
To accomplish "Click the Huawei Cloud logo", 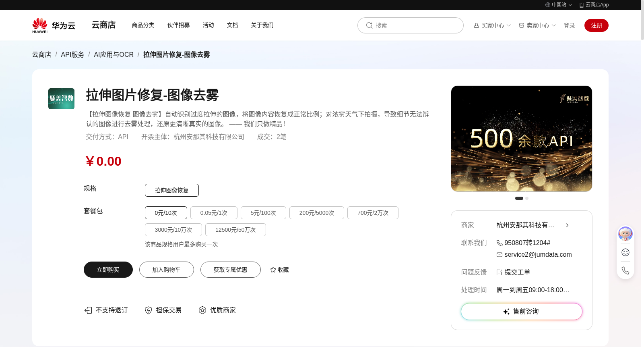I will [54, 25].
